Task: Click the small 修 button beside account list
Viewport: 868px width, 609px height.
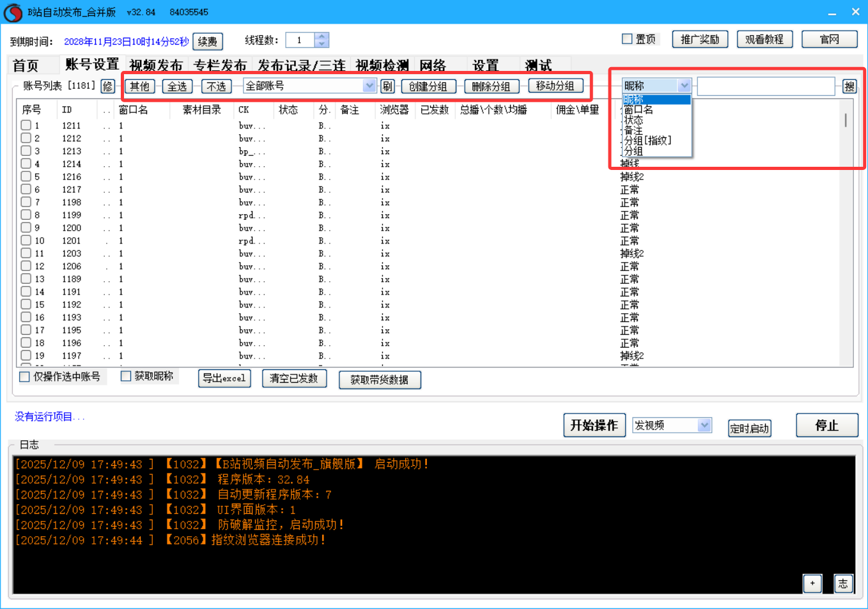Action: (x=107, y=86)
